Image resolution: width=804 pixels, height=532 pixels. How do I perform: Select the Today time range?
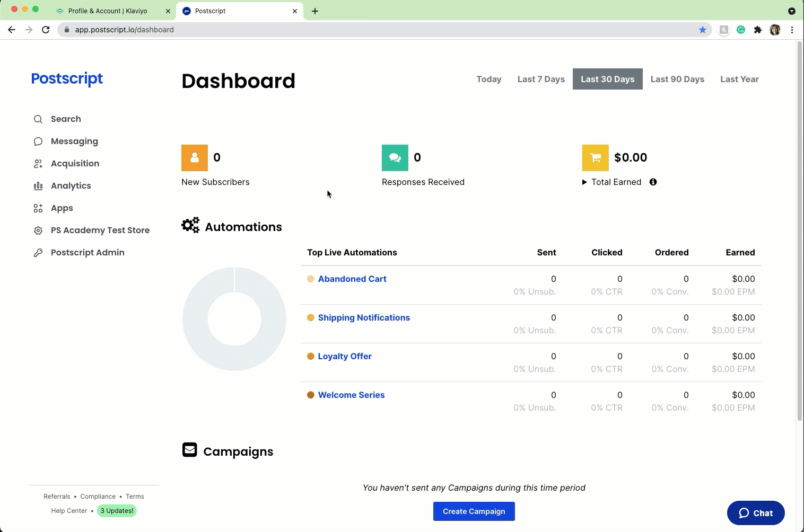(489, 79)
